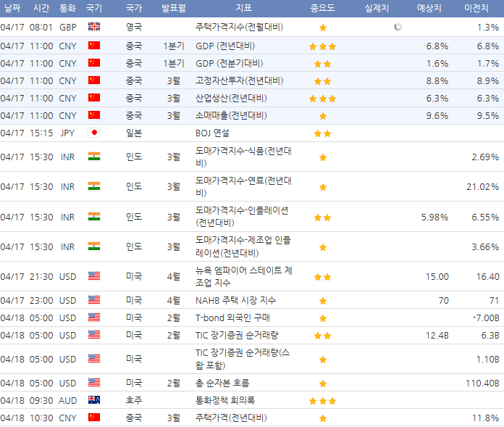Click the three-star rating for GDP (전년대비)
Viewport: 504px width, 427px height.
pos(323,46)
